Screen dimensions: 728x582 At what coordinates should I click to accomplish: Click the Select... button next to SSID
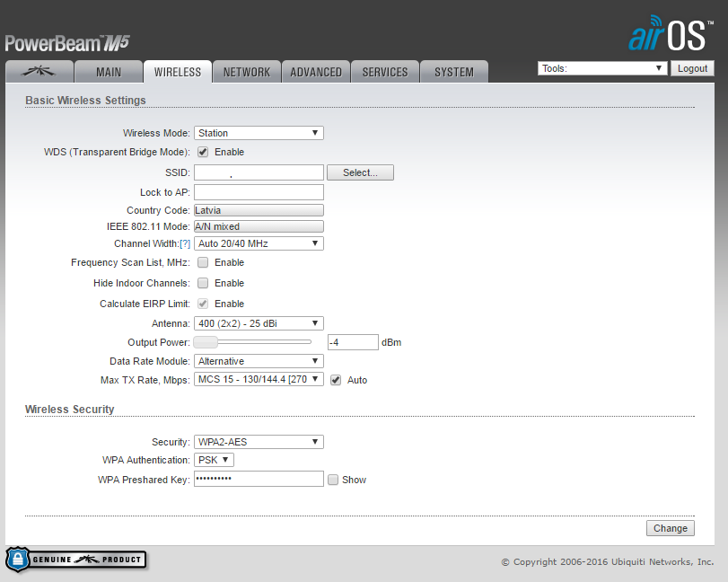click(x=360, y=172)
